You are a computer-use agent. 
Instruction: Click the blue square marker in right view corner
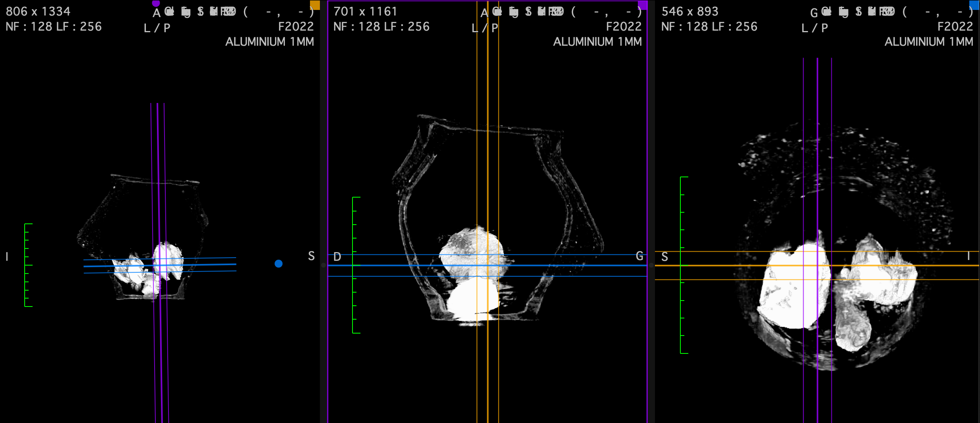[974, 5]
